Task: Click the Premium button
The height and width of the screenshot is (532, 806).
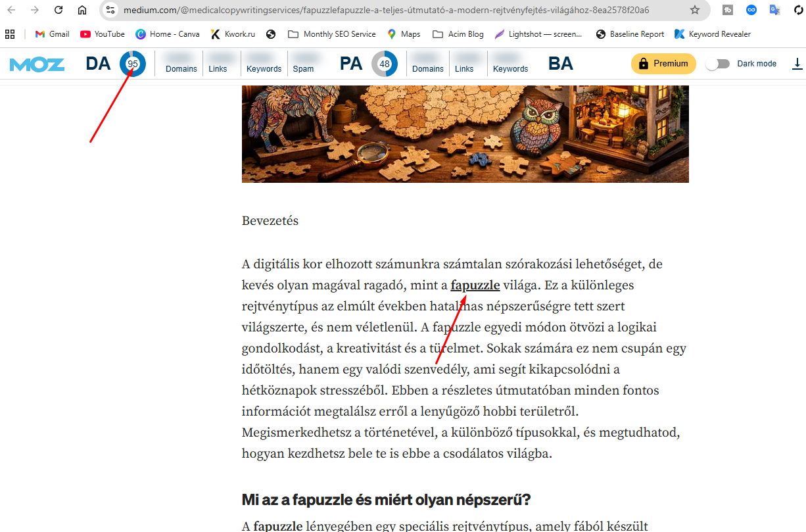Action: 663,64
